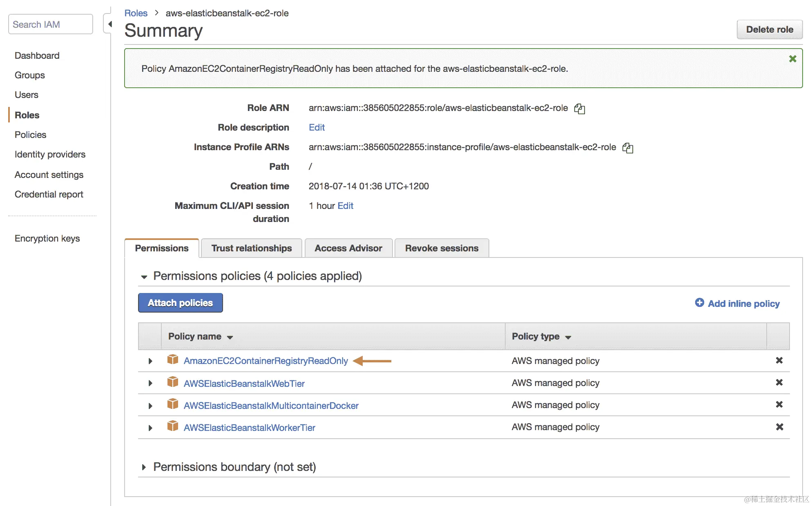The image size is (812, 506).
Task: Collapse the Permissions policies section
Action: tap(144, 277)
